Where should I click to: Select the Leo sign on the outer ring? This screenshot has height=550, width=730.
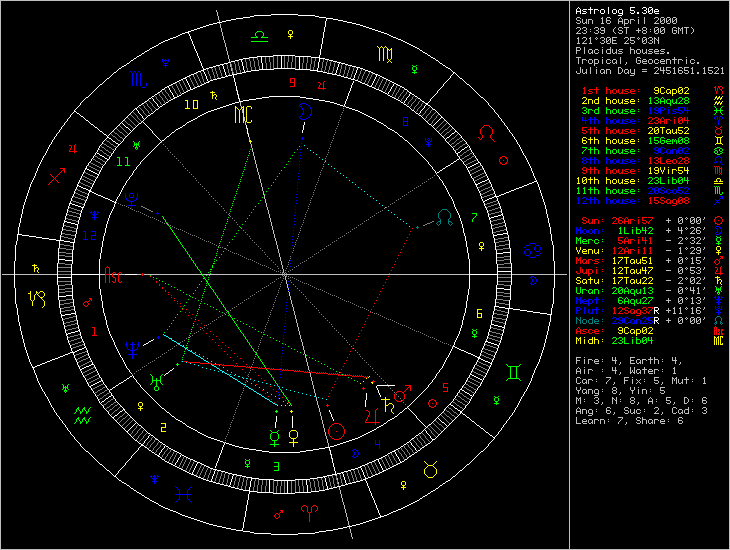[486, 132]
